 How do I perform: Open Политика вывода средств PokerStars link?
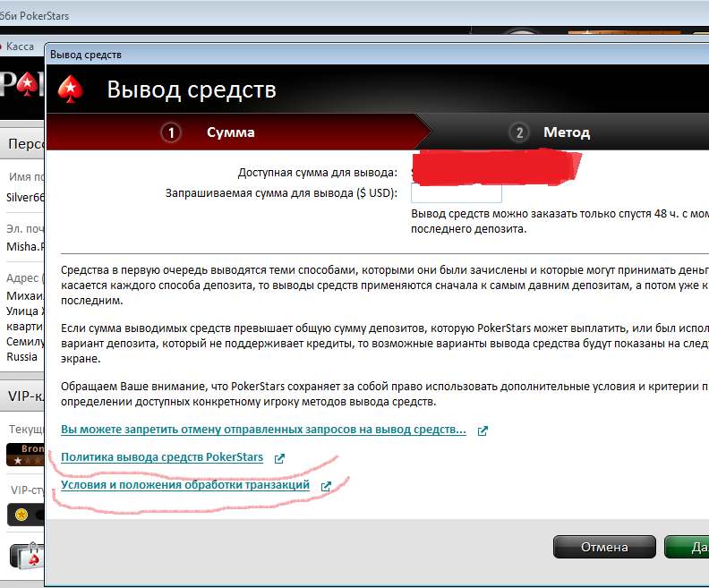162,457
